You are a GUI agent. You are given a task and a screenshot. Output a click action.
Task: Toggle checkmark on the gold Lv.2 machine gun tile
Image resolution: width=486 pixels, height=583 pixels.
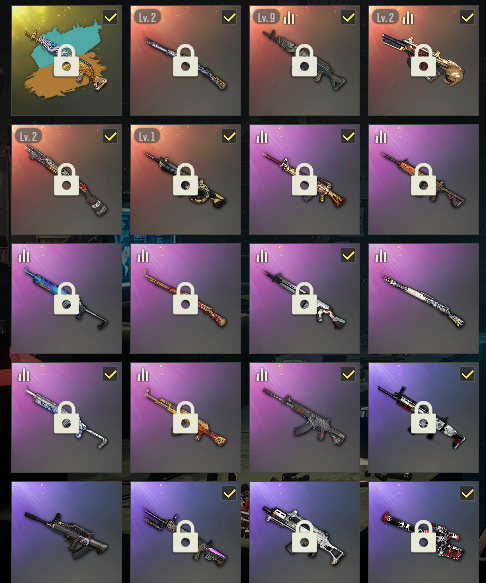pyautogui.click(x=467, y=17)
